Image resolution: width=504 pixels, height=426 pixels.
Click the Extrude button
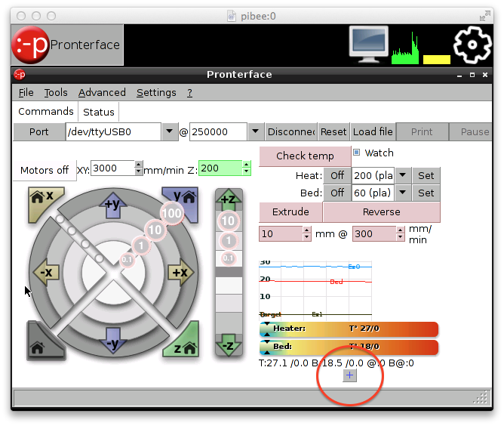(290, 211)
